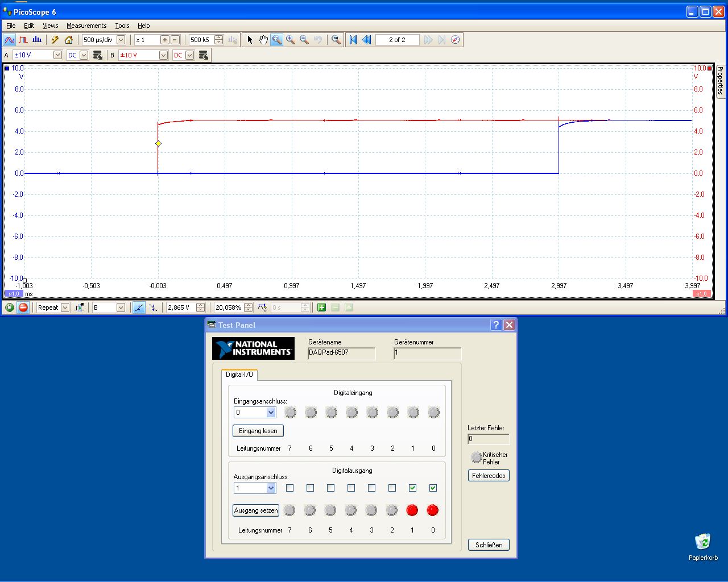Screen dimensions: 728x582
Task: Select the zoom-out tool
Action: (304, 40)
